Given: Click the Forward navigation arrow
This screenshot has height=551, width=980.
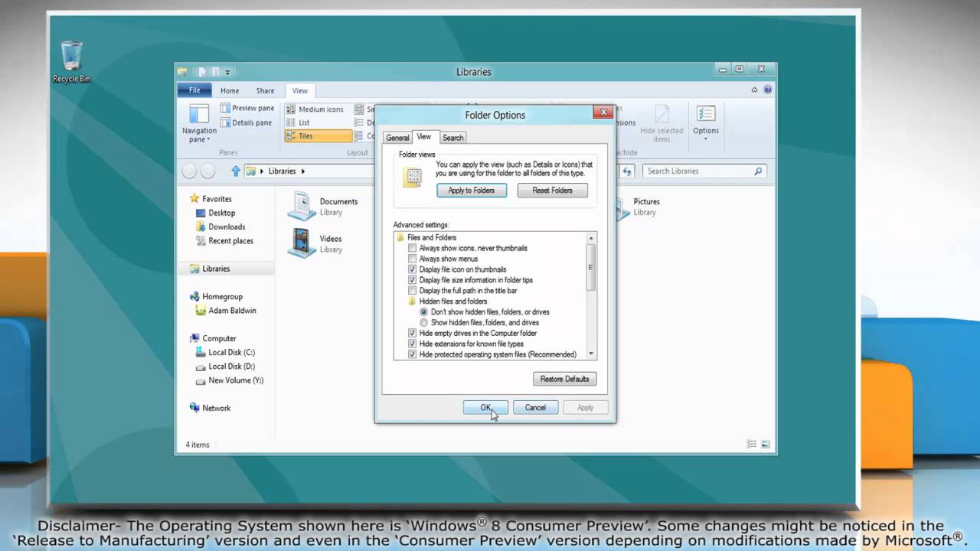Looking at the screenshot, I should coord(207,171).
